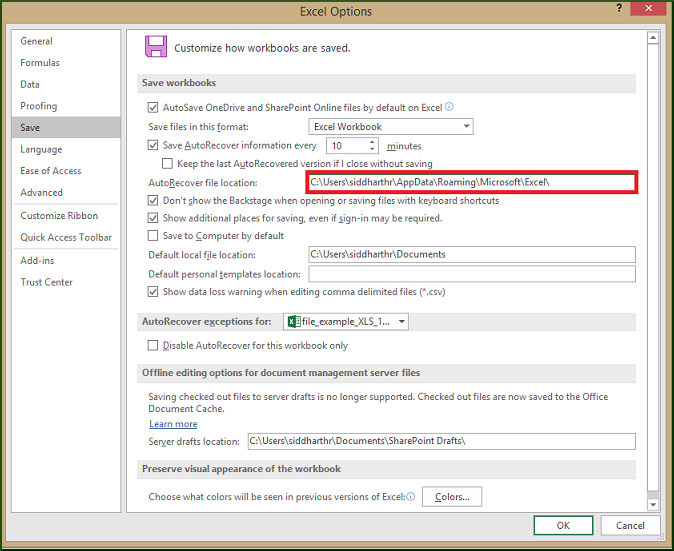This screenshot has width=674, height=551.
Task: Check Disable AutoRecover for this workbook only
Action: coord(153,346)
